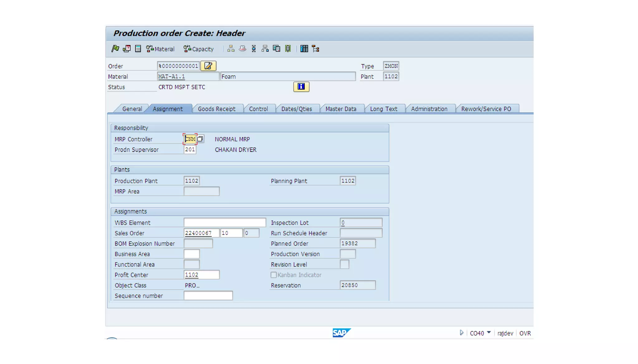Expand the CO40 transaction dropdown arrow
The height and width of the screenshot is (364, 638).
tap(489, 333)
